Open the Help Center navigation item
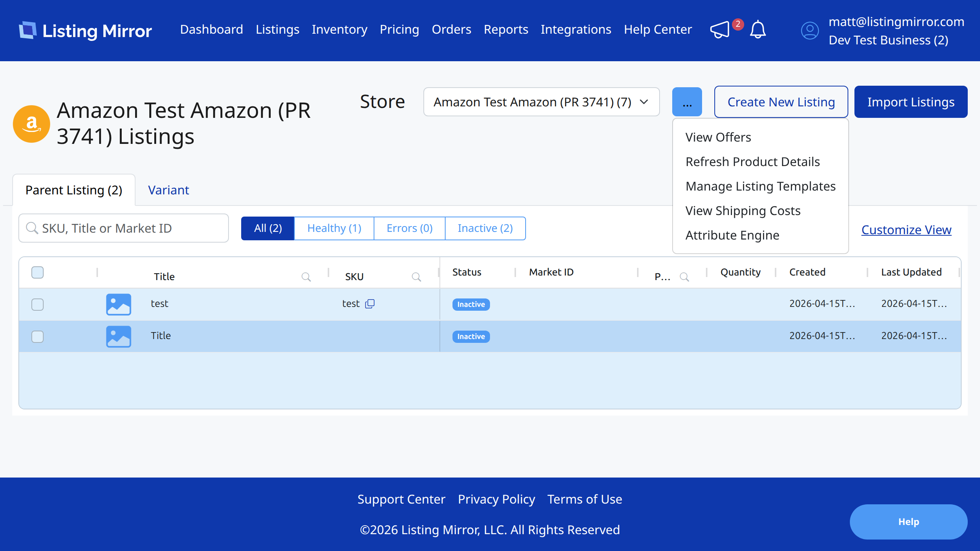 click(658, 29)
